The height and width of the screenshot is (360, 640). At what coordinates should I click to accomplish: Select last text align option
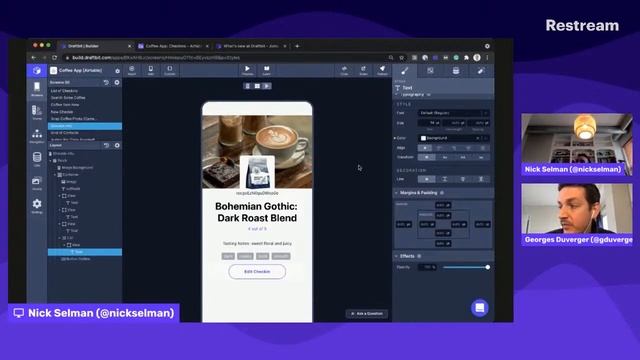482,148
